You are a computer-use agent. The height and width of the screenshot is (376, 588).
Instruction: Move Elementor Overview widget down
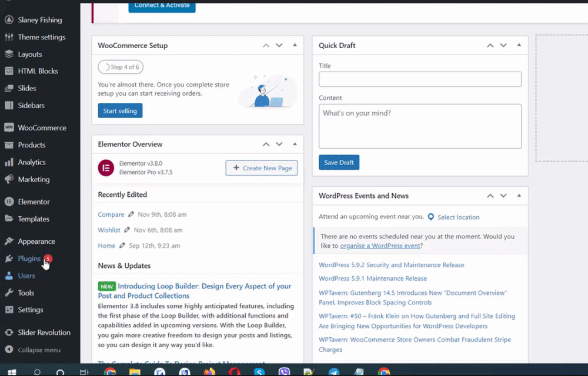[279, 144]
